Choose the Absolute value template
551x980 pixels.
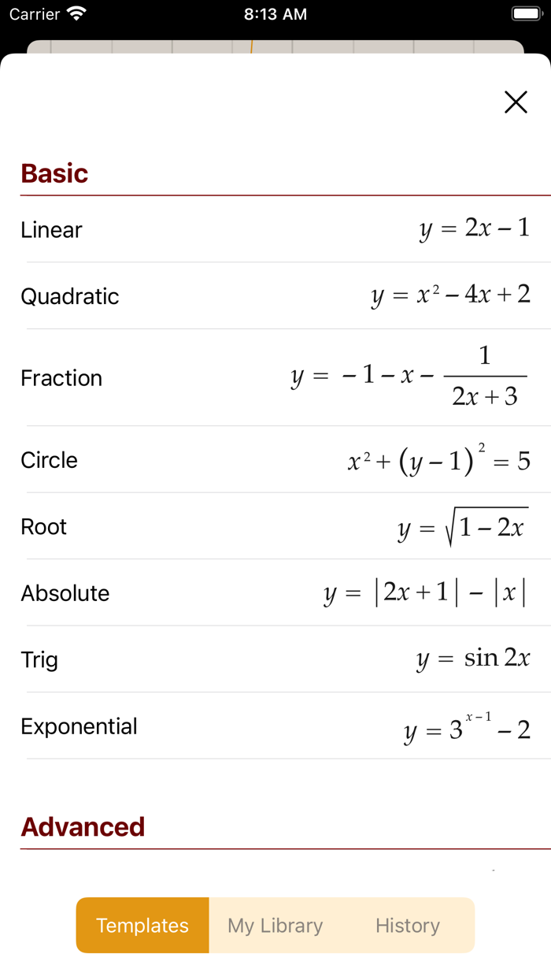click(x=275, y=592)
